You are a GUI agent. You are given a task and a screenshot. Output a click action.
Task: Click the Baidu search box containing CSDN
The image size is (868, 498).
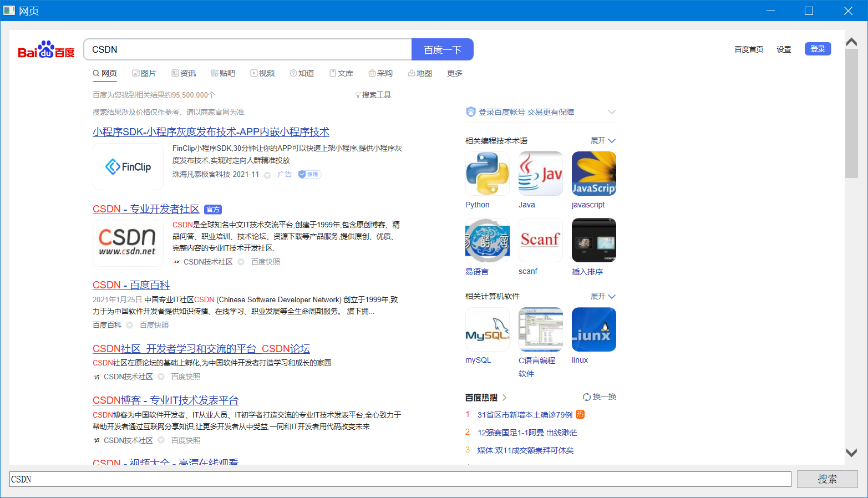tap(248, 49)
